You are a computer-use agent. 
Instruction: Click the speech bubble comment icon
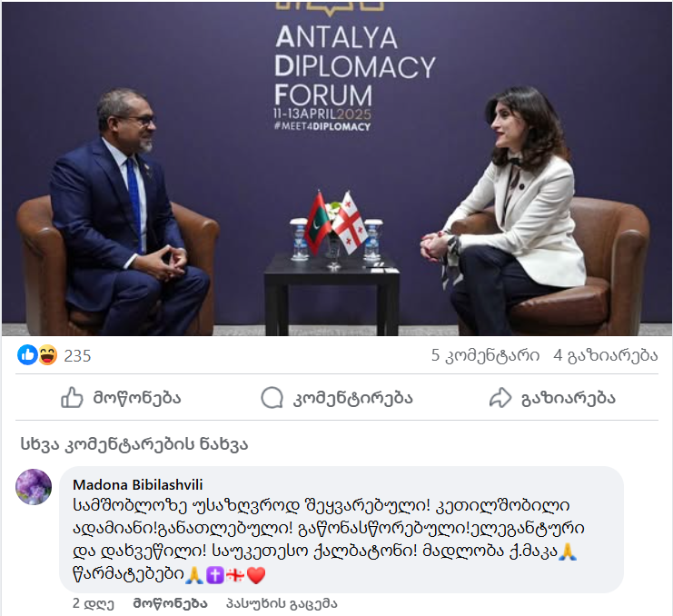coord(272,398)
